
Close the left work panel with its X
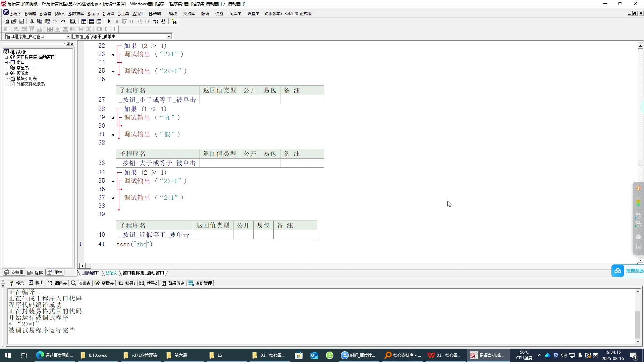[x=72, y=44]
